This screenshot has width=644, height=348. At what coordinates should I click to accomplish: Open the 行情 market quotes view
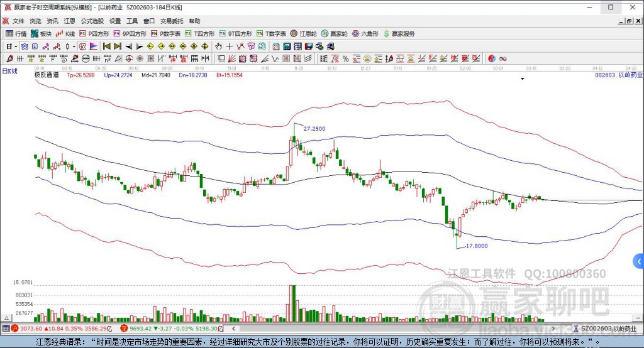(16, 34)
